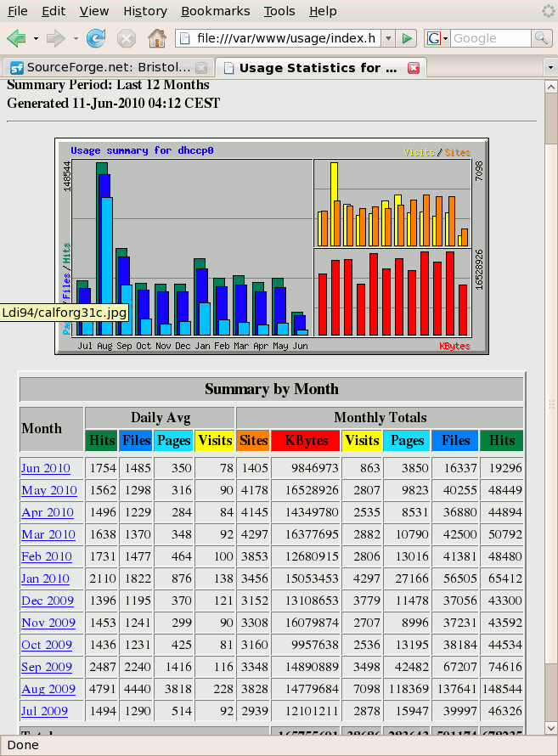Click the Stop loading icon
Viewport: 558px width, 756px height.
[x=127, y=38]
